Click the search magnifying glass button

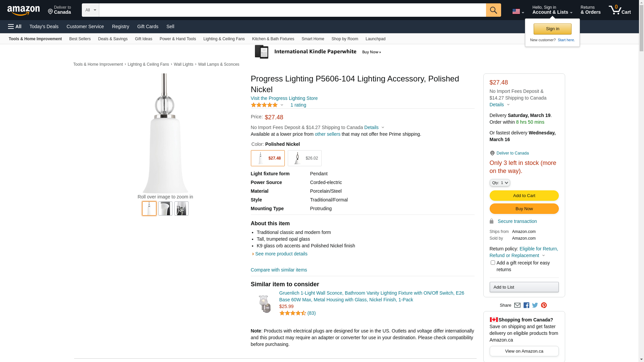493,10
